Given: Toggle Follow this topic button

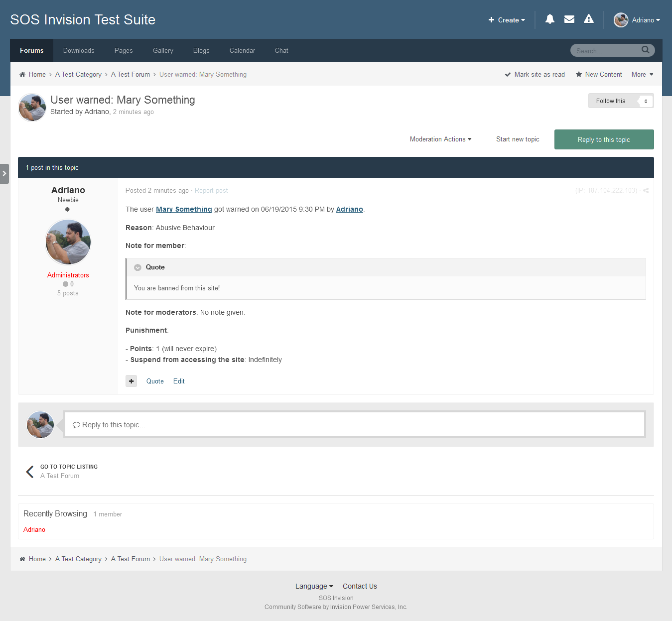Looking at the screenshot, I should coord(611,101).
